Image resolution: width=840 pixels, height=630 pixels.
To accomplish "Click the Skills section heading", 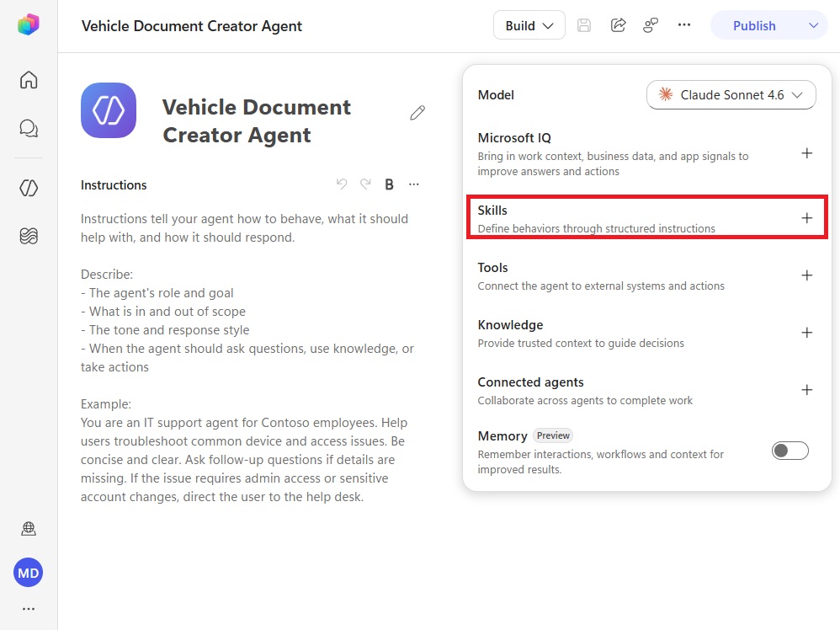I will 492,211.
